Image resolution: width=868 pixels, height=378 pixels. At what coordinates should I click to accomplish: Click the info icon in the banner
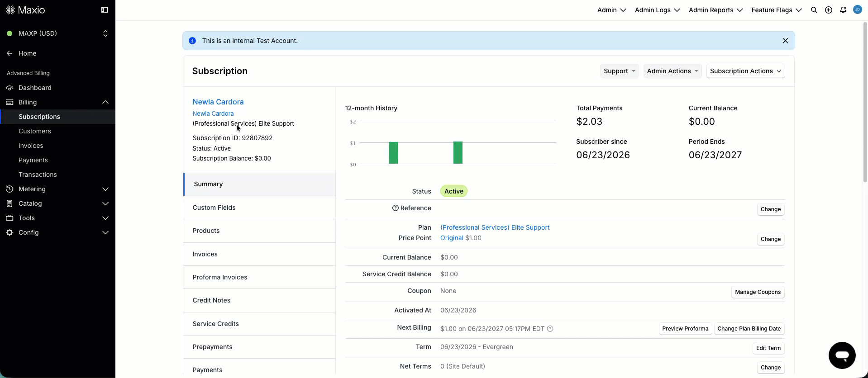click(x=192, y=41)
